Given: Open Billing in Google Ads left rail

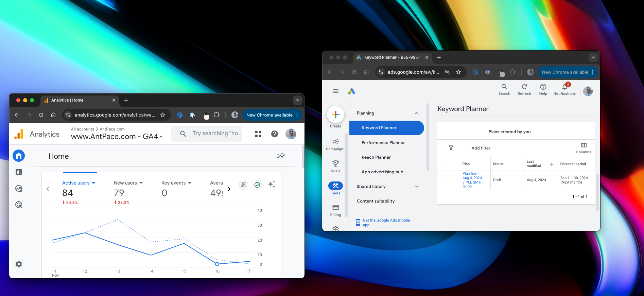Looking at the screenshot, I should [335, 210].
